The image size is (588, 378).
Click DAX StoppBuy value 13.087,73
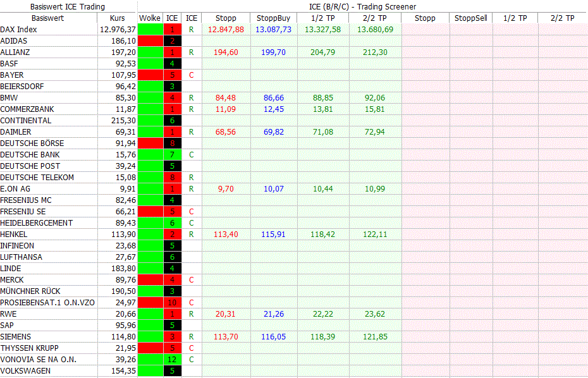pyautogui.click(x=273, y=29)
